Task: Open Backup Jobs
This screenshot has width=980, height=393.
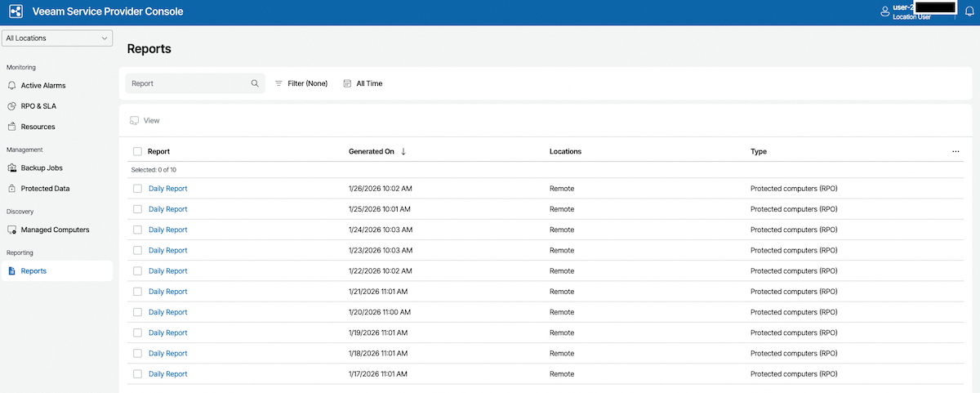Action: (42, 167)
